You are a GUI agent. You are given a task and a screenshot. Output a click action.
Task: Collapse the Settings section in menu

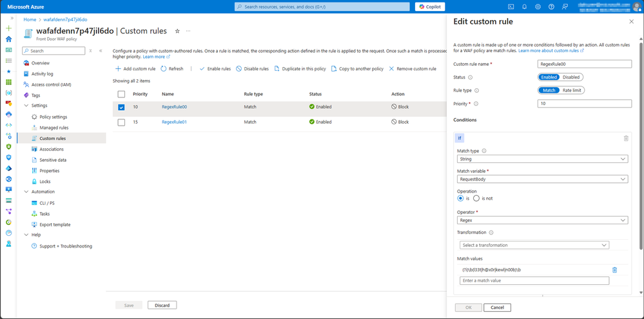coord(26,106)
